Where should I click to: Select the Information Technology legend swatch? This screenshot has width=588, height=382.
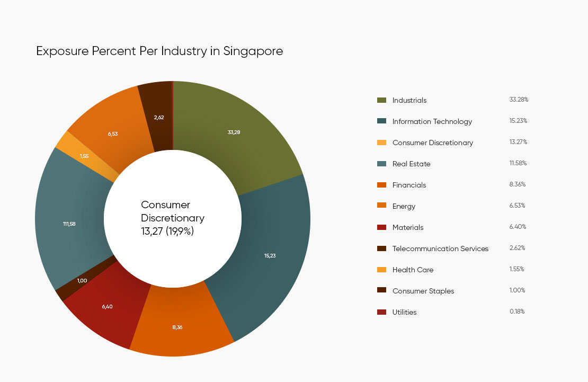click(x=381, y=121)
